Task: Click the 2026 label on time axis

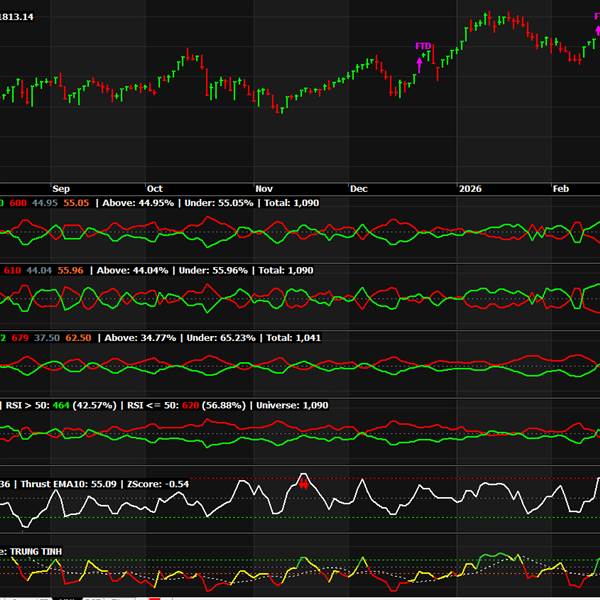Action: pos(470,189)
